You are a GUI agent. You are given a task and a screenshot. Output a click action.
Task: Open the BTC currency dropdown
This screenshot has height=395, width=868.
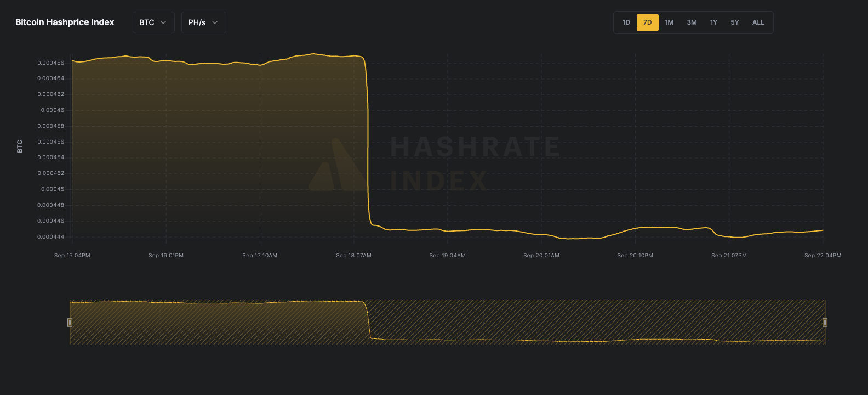point(153,22)
